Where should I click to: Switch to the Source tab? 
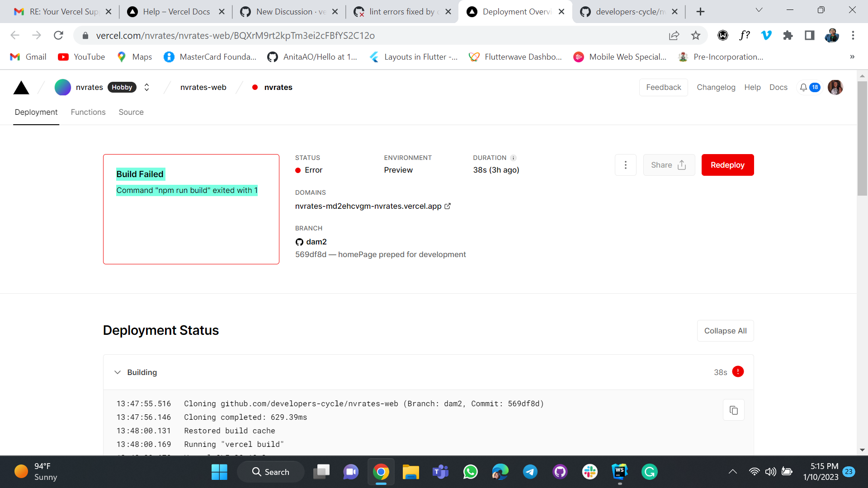pyautogui.click(x=131, y=112)
